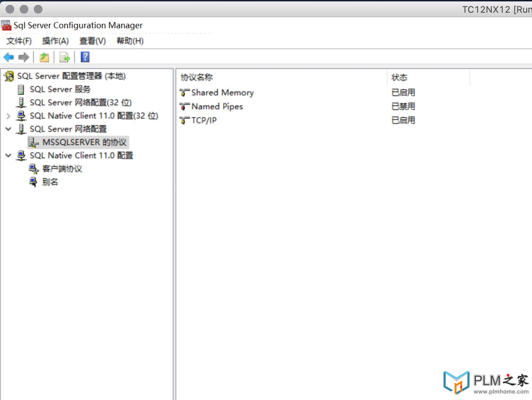Screen dimensions: 532x400
Task: Click the SQL Server 服务 icon
Action: (21, 89)
